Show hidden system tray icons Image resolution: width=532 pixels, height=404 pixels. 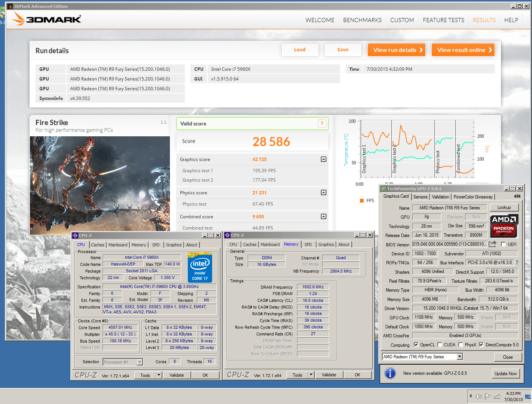pos(470,397)
